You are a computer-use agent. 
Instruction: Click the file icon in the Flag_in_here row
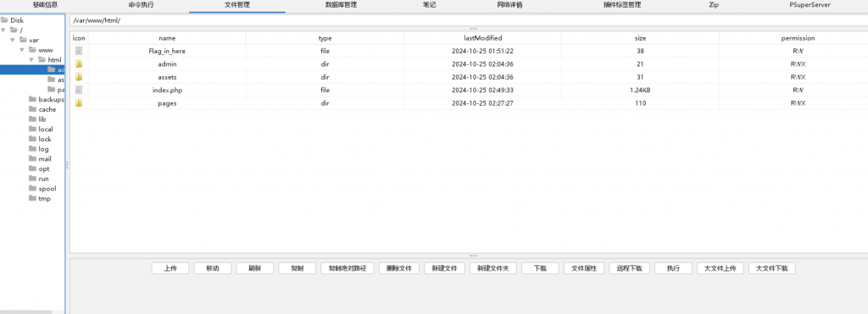79,51
